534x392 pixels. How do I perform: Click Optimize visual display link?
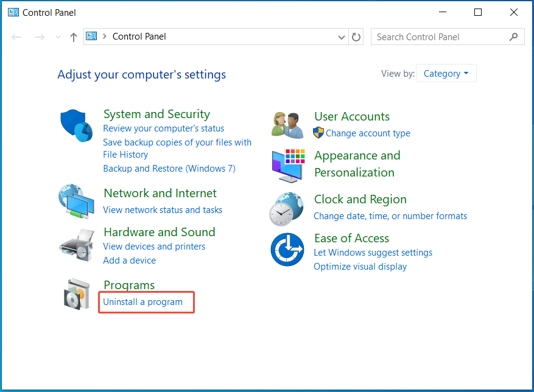(x=360, y=267)
